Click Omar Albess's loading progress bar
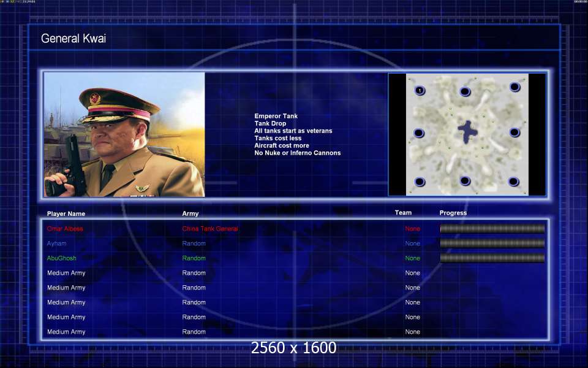 coord(492,228)
